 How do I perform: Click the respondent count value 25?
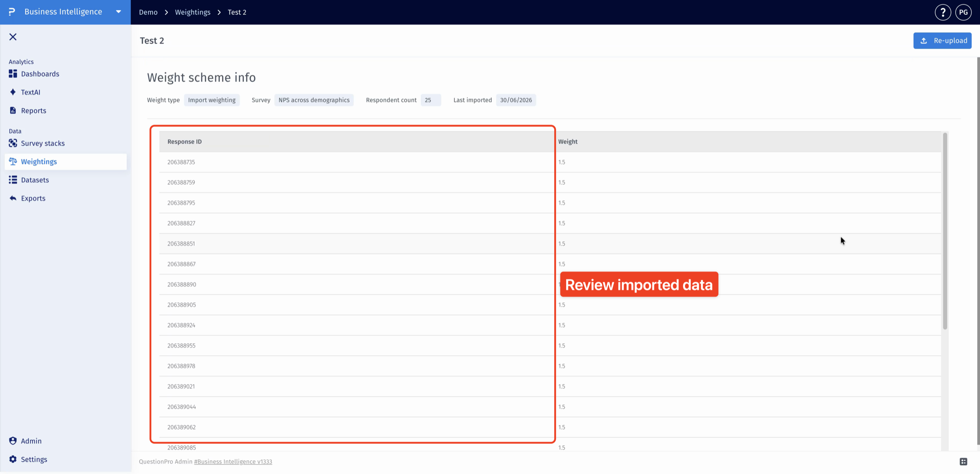[430, 100]
